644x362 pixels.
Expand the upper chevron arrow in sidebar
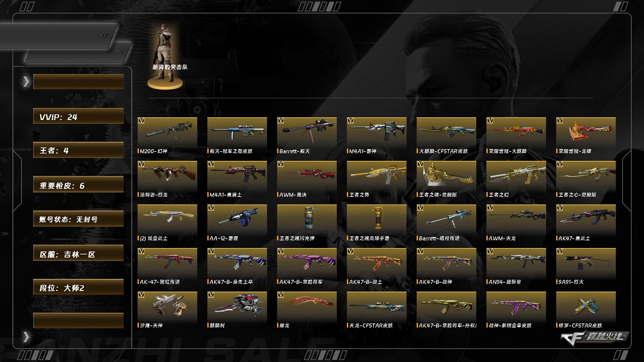[26, 82]
